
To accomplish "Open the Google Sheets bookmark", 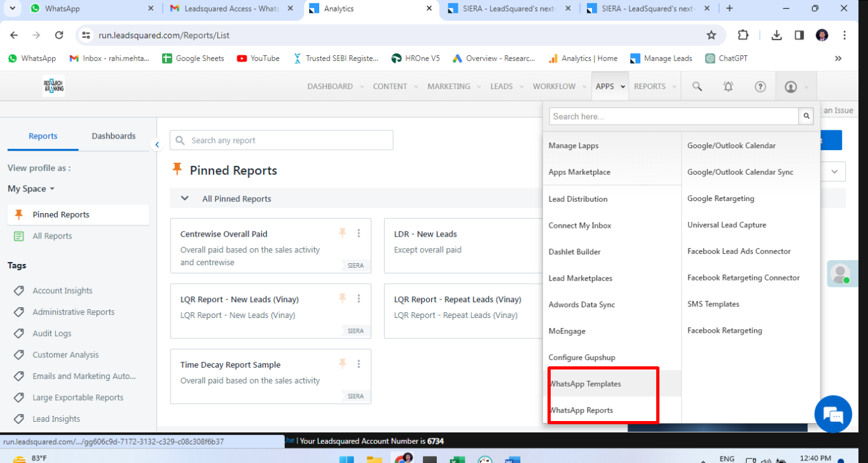I will tap(193, 59).
